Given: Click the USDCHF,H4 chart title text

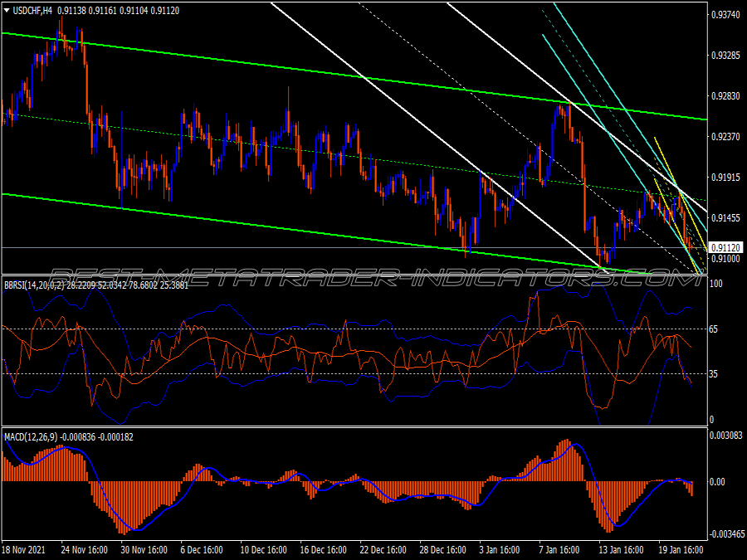Looking at the screenshot, I should (32, 11).
